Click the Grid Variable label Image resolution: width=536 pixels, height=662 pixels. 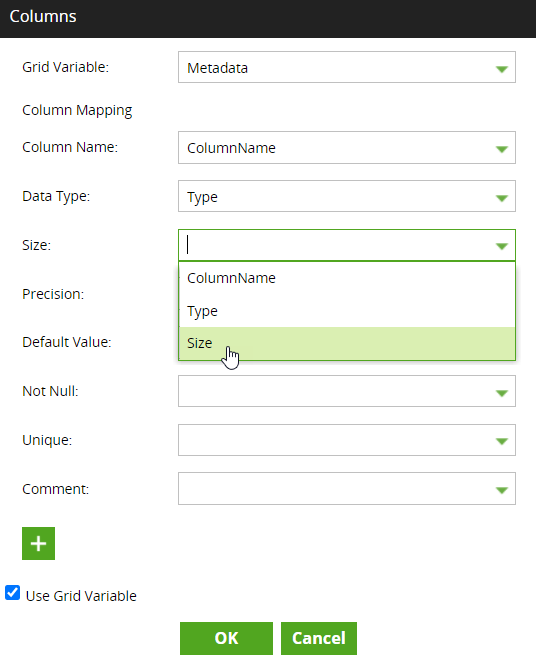[x=65, y=67]
